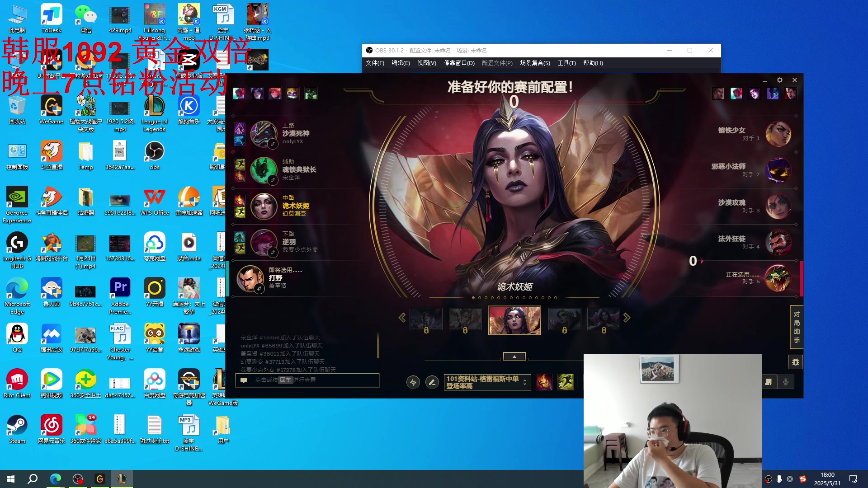Image resolution: width=868 pixels, height=488 pixels.
Task: Click the edit rune page pencil icon
Action: pyautogui.click(x=432, y=382)
